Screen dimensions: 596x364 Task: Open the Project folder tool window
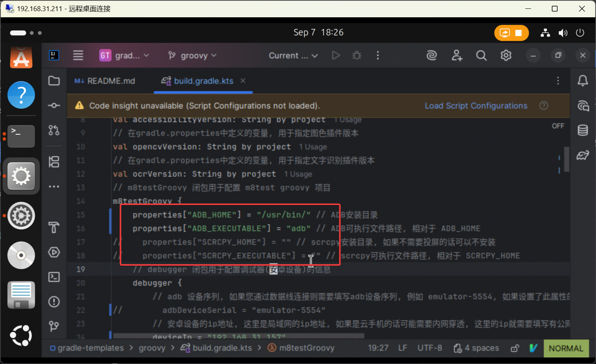(x=54, y=81)
